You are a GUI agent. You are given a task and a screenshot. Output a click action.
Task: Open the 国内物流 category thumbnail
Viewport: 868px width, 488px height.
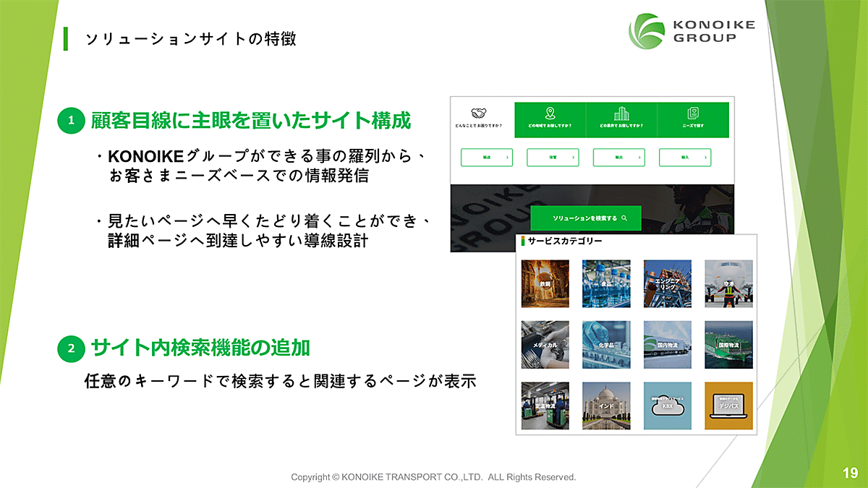tap(668, 346)
